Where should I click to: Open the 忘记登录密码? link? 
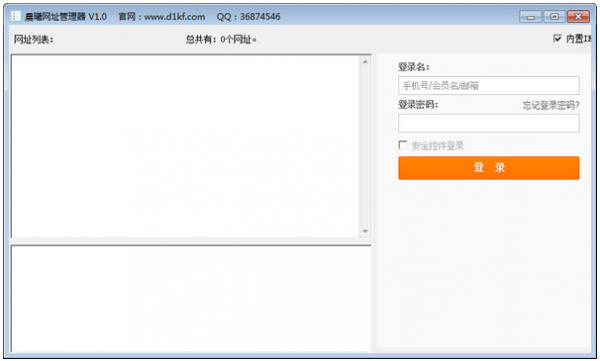click(551, 105)
